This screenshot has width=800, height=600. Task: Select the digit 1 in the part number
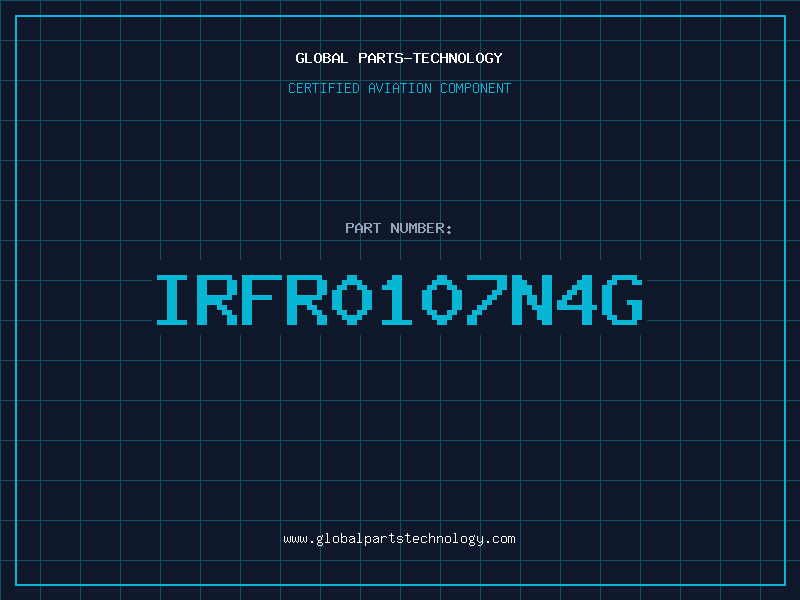point(399,300)
